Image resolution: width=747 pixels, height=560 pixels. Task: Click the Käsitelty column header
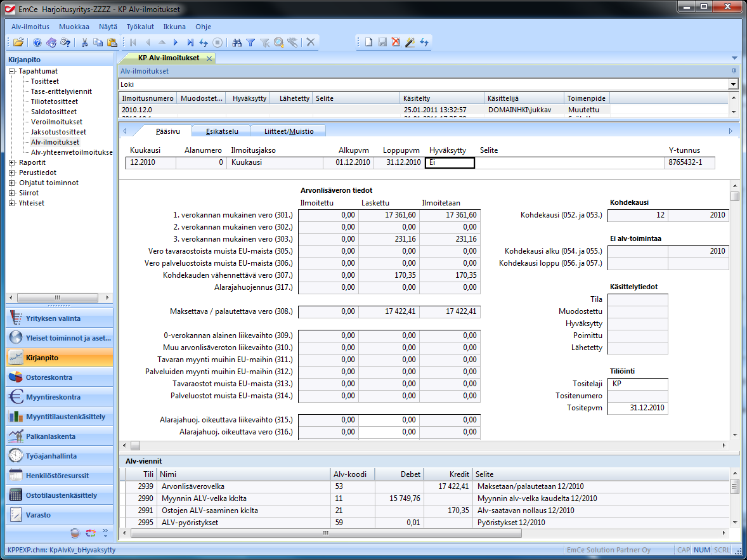pos(441,98)
